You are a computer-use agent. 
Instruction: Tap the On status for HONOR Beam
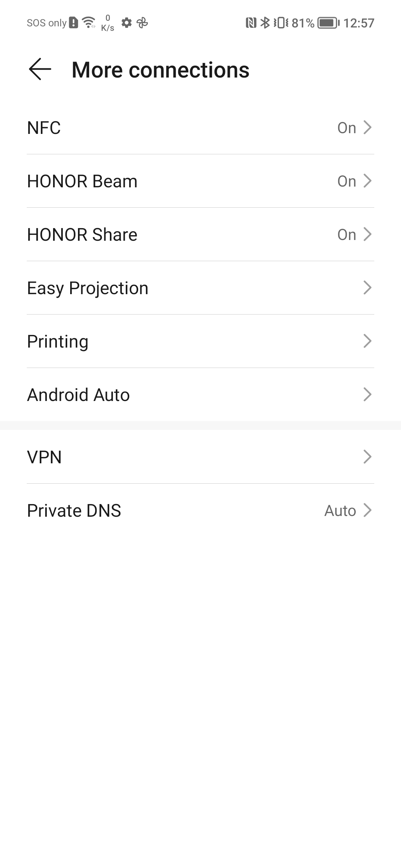346,181
